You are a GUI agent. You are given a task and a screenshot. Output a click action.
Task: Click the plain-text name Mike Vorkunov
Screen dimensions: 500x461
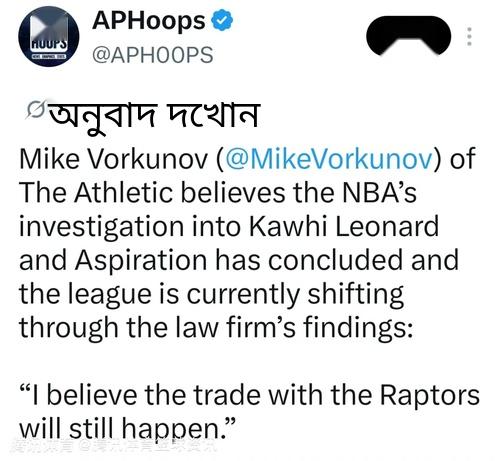click(x=113, y=159)
